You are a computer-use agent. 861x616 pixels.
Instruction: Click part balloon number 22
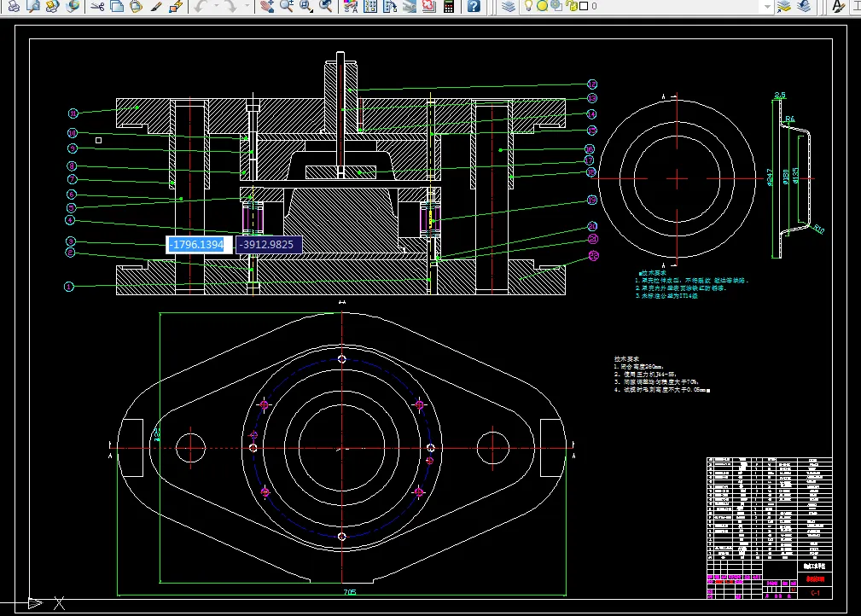[x=594, y=255]
